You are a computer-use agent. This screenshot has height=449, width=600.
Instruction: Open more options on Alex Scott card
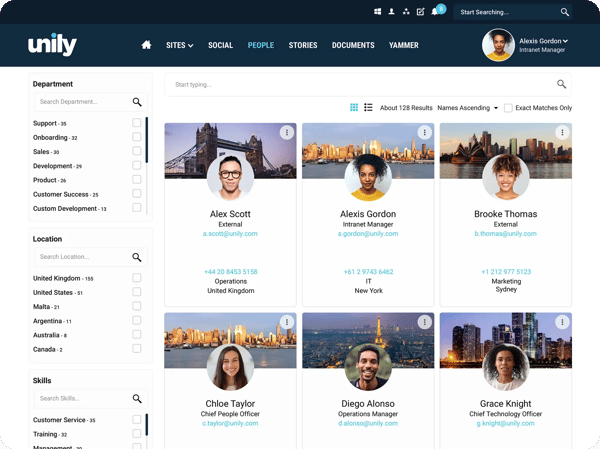(287, 132)
